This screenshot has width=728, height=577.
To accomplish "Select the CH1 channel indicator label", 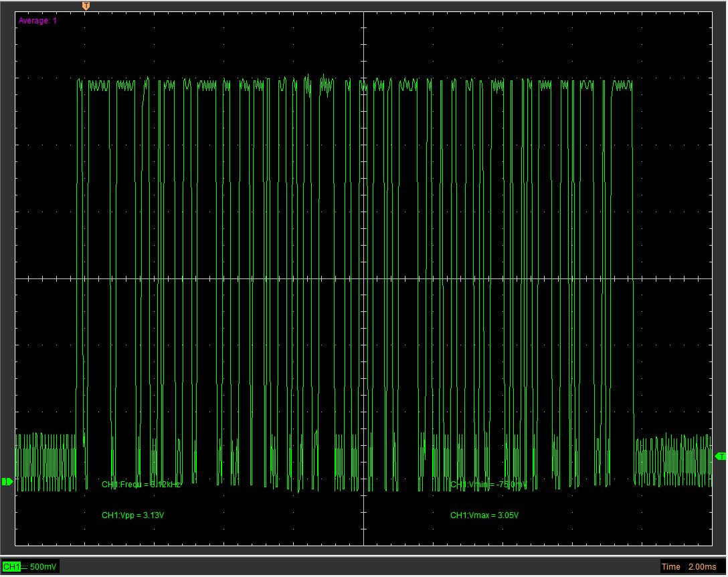I will (x=11, y=566).
